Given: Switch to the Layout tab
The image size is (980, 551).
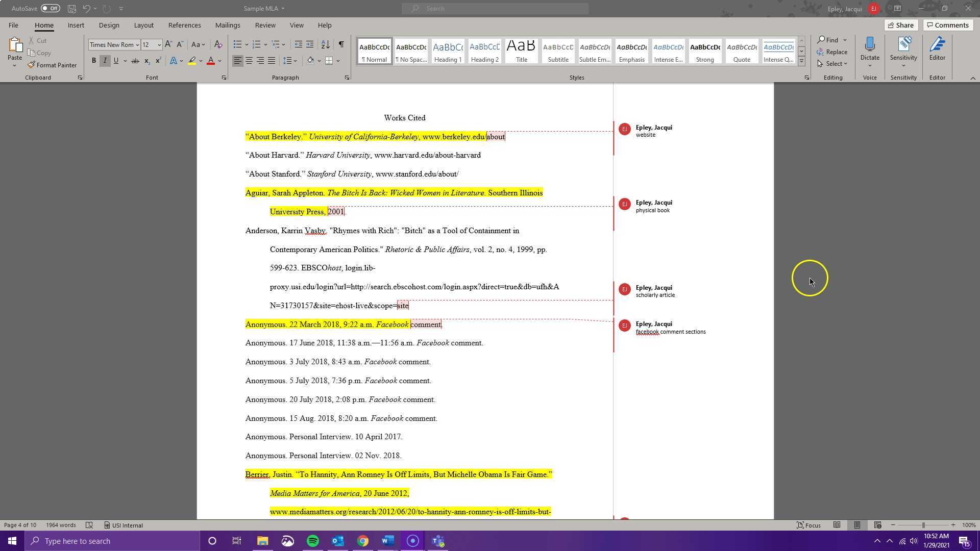Looking at the screenshot, I should pyautogui.click(x=143, y=25).
